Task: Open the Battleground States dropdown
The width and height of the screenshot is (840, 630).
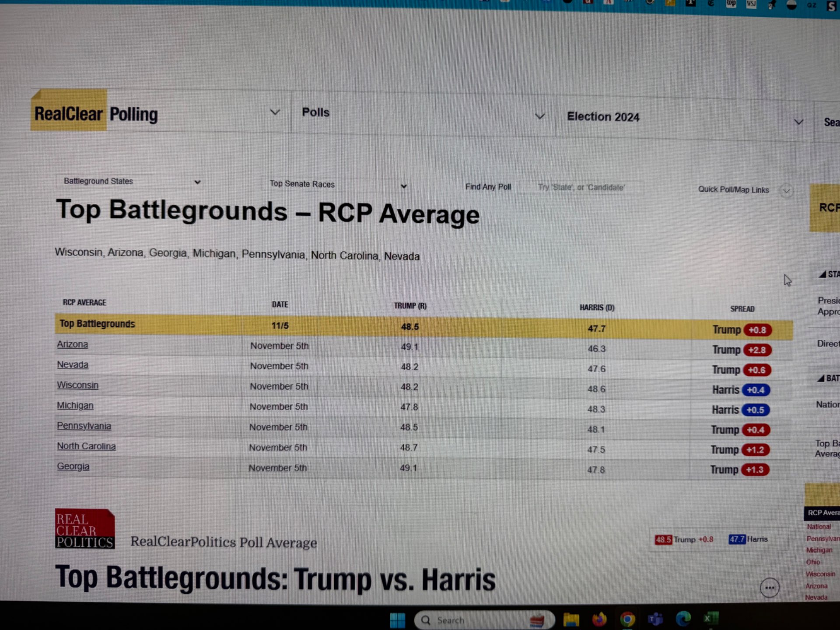Action: (x=130, y=182)
